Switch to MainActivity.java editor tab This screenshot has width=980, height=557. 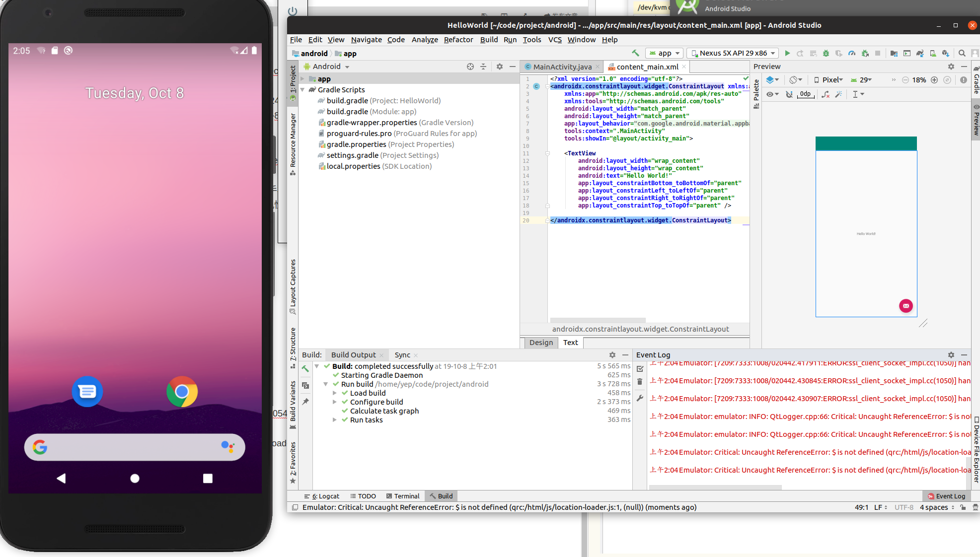coord(562,67)
